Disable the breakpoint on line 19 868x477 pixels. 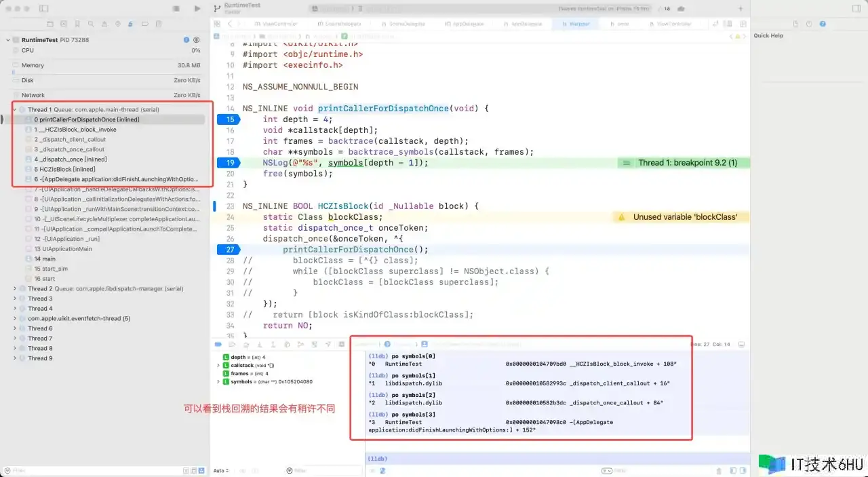point(229,163)
